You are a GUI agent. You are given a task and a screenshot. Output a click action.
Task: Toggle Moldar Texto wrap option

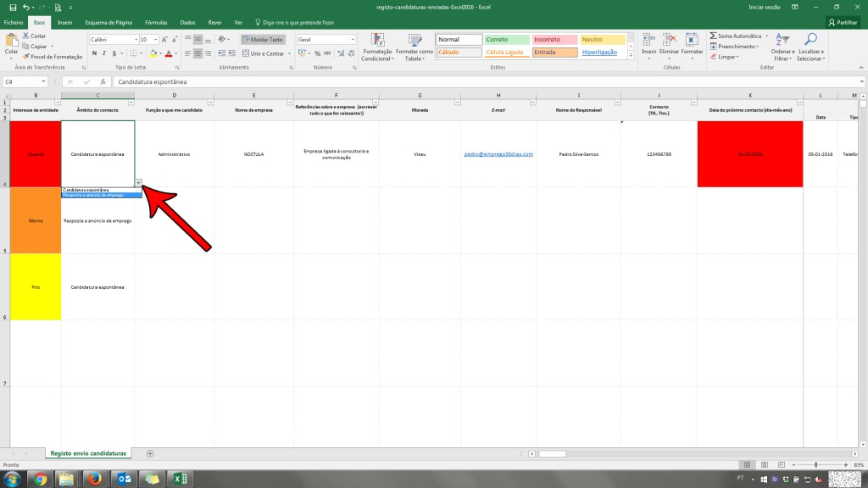263,40
